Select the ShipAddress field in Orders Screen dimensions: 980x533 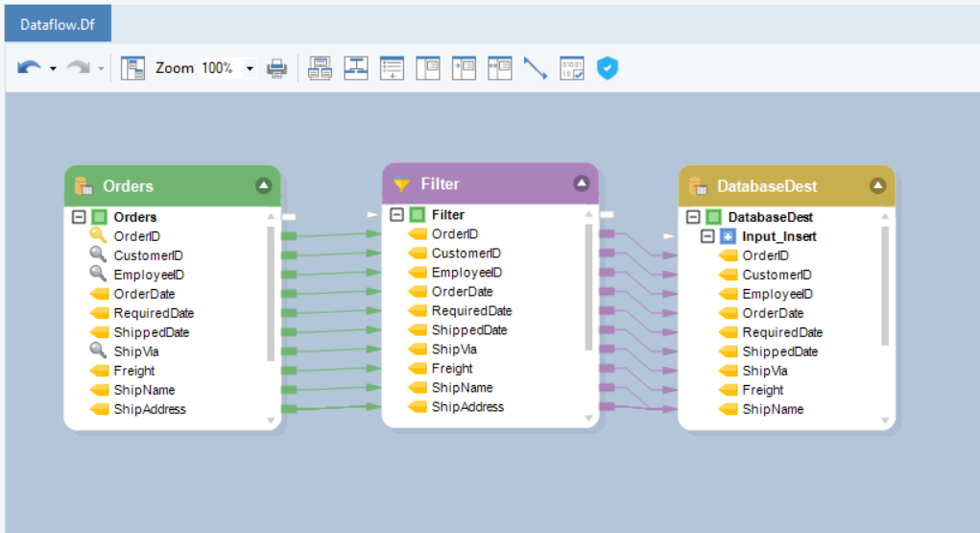coord(149,409)
